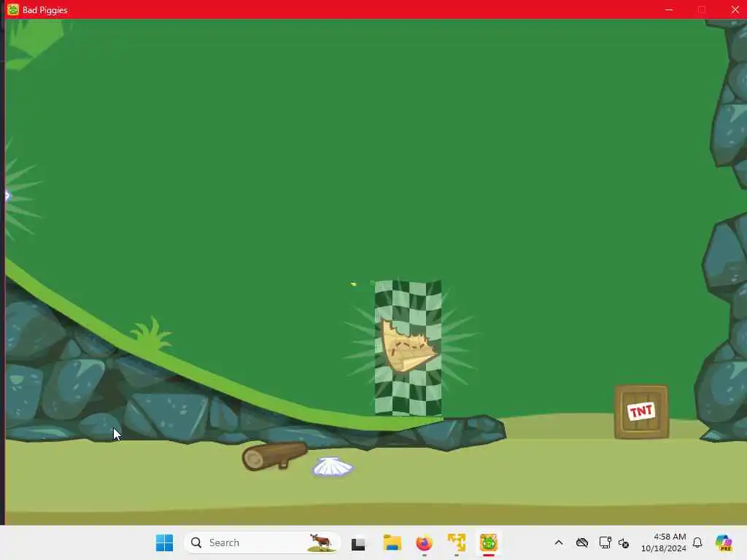Click the wooden log on the sand

pyautogui.click(x=274, y=456)
